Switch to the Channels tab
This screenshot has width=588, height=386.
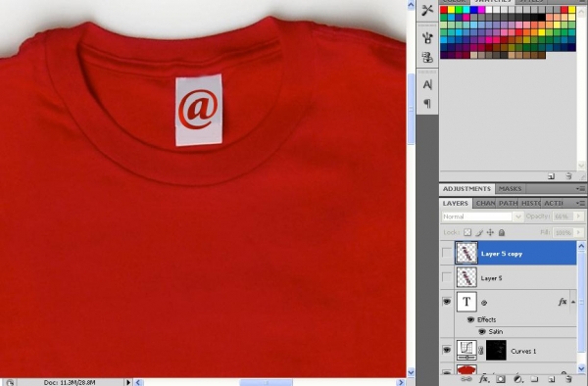tap(484, 203)
